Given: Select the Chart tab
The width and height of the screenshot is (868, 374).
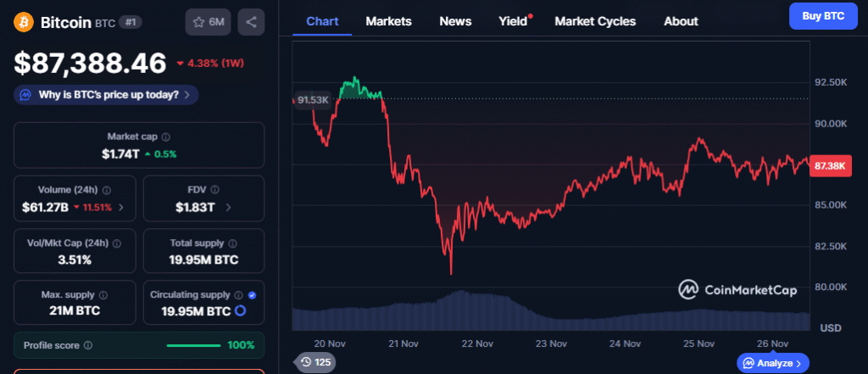Looking at the screenshot, I should pyautogui.click(x=322, y=21).
